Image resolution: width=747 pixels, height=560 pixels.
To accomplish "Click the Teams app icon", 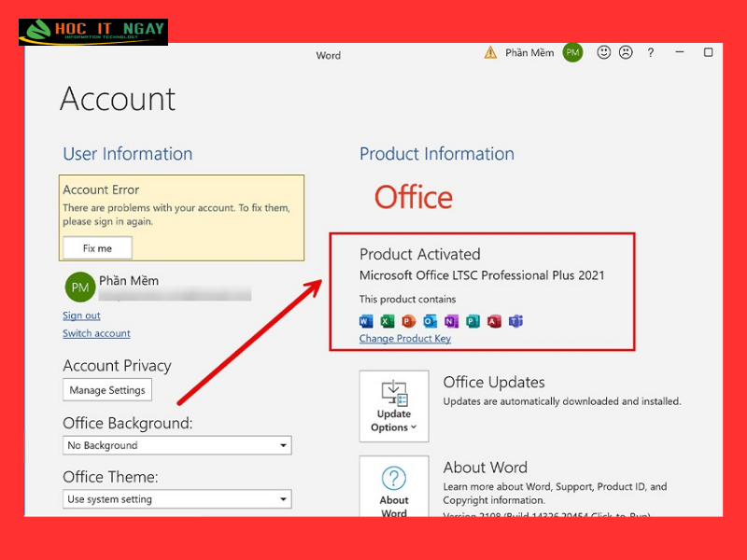I will click(x=516, y=321).
